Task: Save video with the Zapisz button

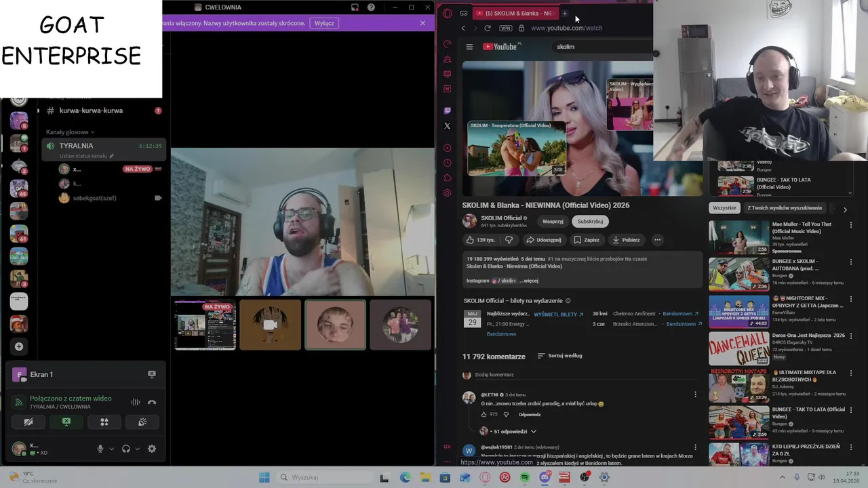Action: pos(587,240)
